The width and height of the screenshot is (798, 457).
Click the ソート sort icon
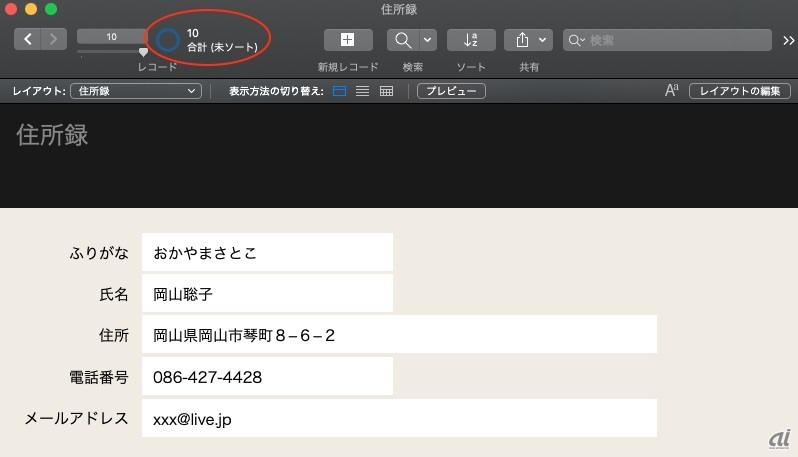[471, 40]
